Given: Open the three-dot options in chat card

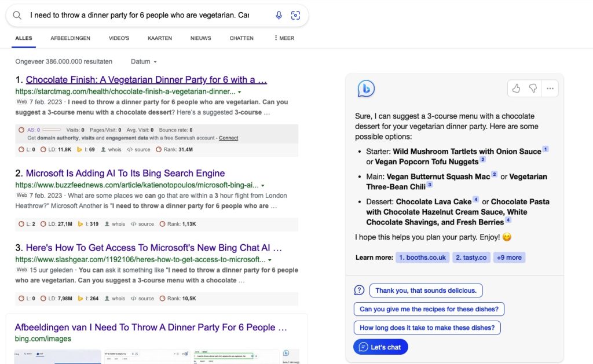Looking at the screenshot, I should pyautogui.click(x=550, y=89).
